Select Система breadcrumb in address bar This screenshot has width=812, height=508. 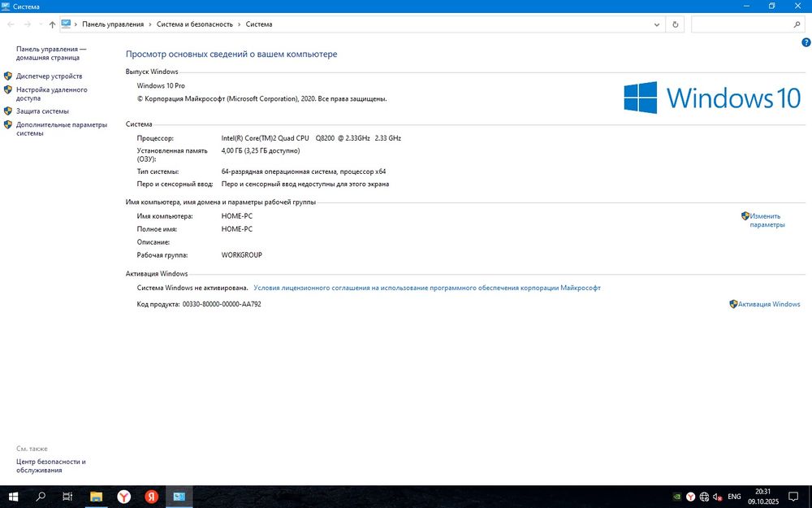point(259,24)
